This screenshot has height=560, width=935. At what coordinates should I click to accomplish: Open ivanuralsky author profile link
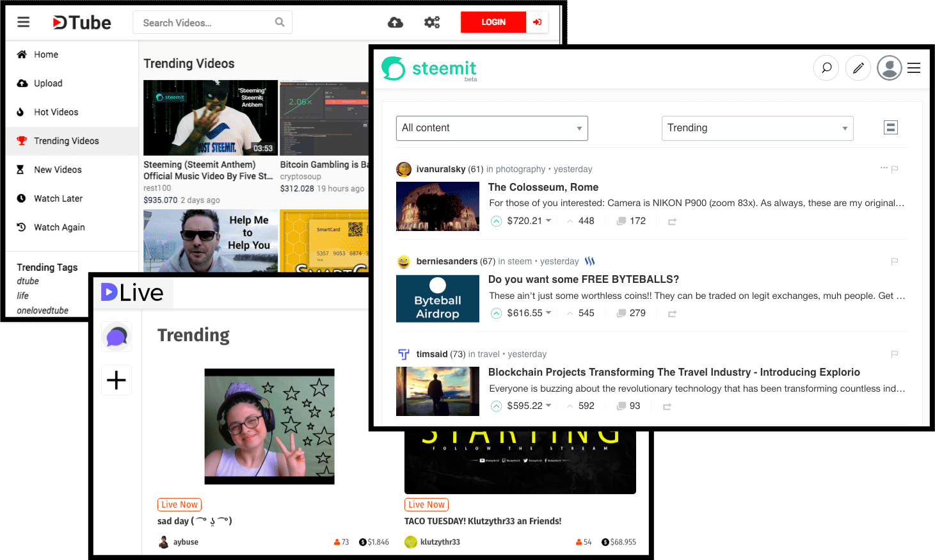[x=441, y=169]
